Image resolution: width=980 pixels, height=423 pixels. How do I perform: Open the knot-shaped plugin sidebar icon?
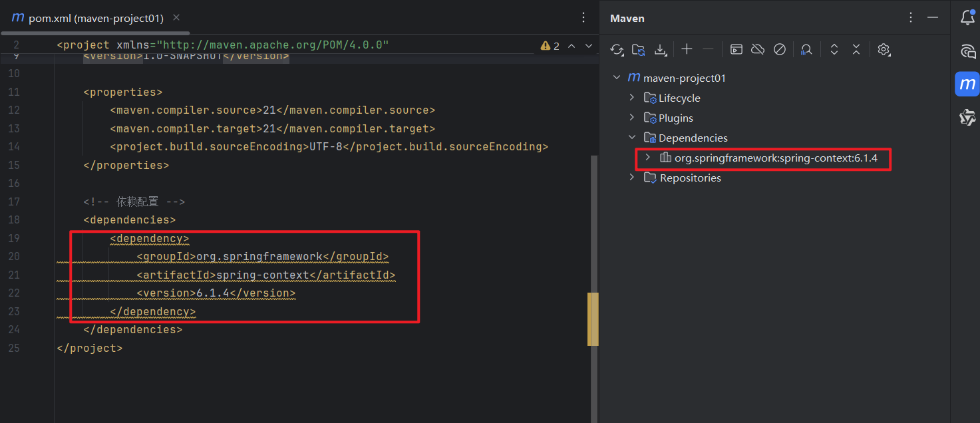coord(967,118)
